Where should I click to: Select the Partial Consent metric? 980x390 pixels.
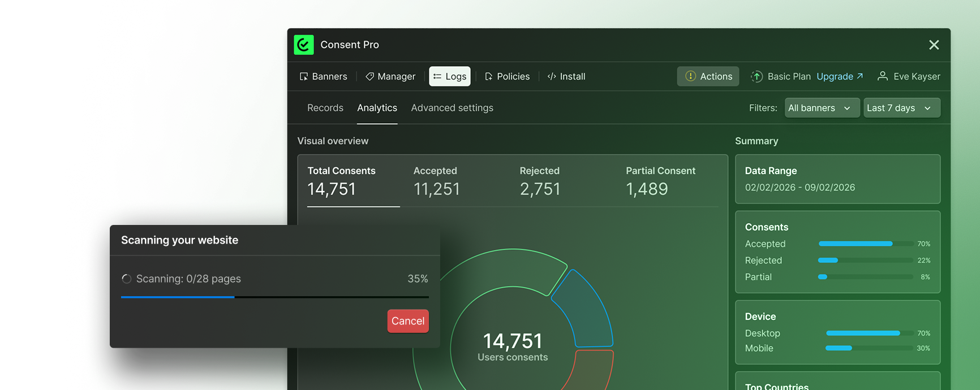(x=660, y=182)
